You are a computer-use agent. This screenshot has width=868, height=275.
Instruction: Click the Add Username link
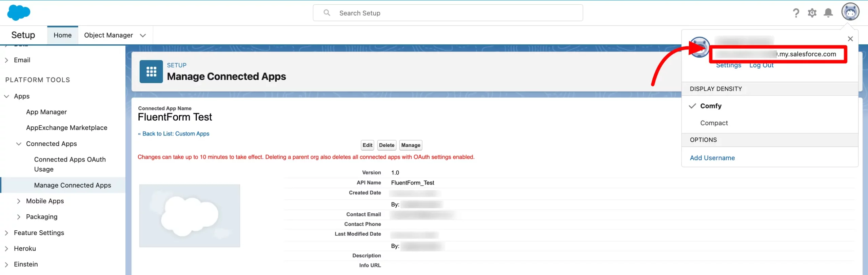712,158
